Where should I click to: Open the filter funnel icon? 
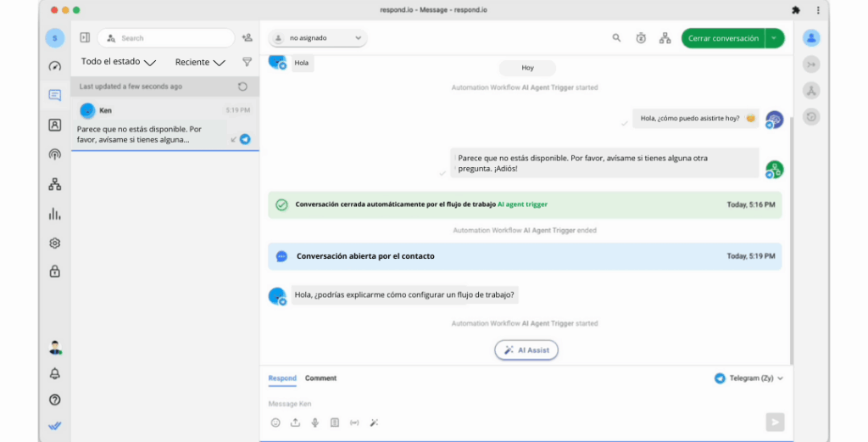point(247,62)
